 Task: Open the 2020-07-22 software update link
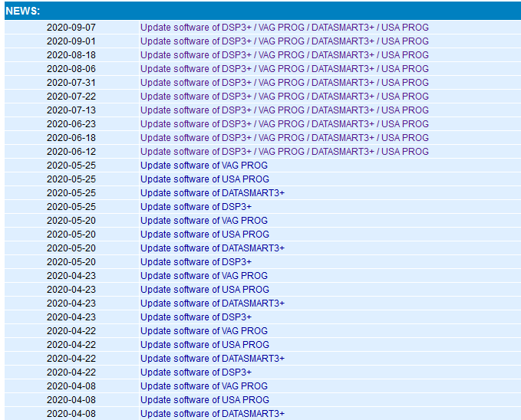click(285, 97)
